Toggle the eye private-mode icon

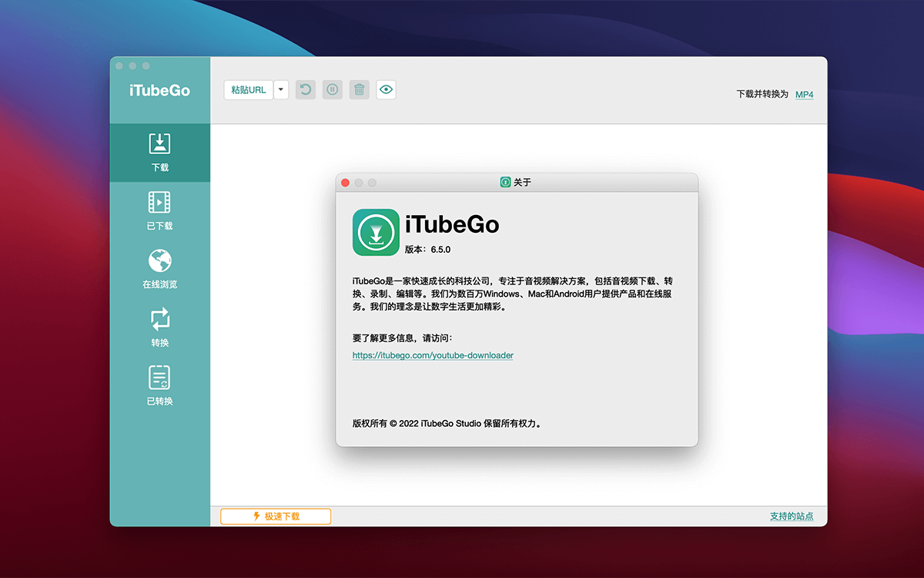[x=386, y=89]
